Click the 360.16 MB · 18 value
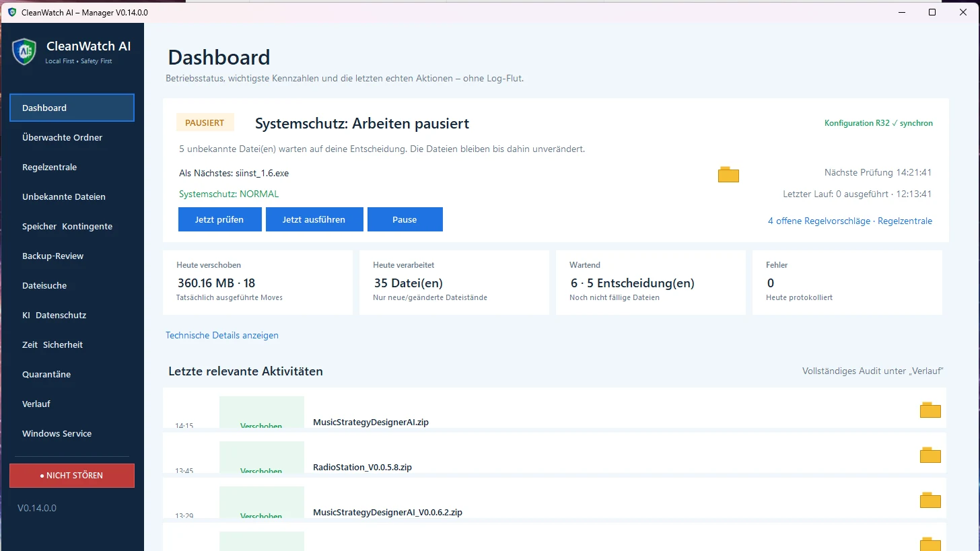This screenshot has width=980, height=551. [216, 283]
